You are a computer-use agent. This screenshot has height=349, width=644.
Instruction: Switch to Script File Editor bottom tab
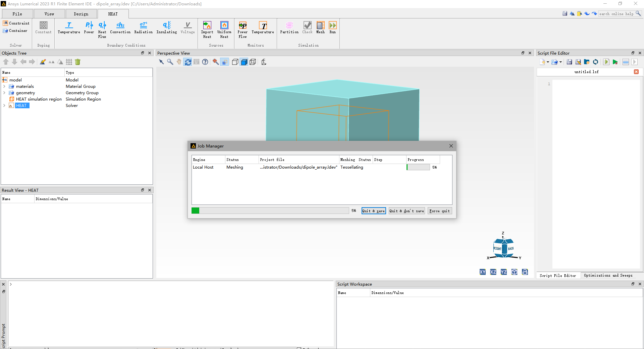pyautogui.click(x=558, y=276)
